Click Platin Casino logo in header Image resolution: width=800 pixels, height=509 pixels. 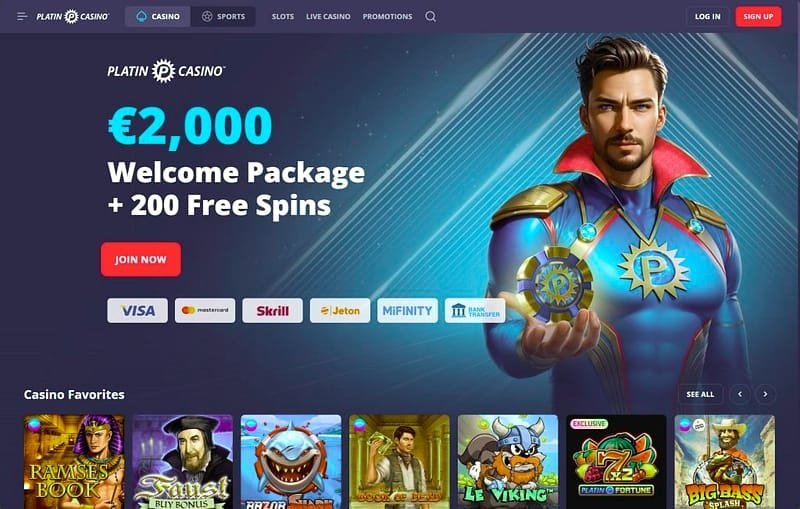click(72, 16)
